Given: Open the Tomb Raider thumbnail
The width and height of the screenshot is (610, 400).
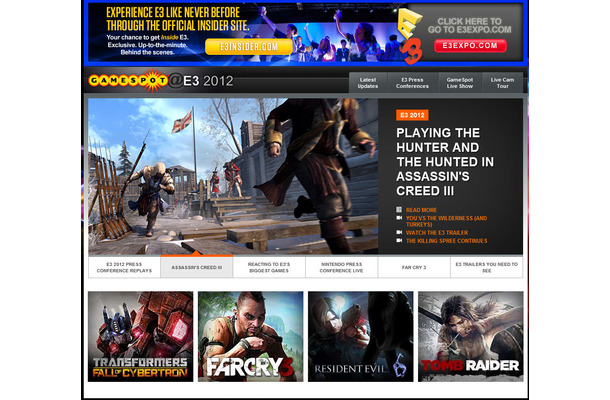Looking at the screenshot, I should [x=471, y=337].
